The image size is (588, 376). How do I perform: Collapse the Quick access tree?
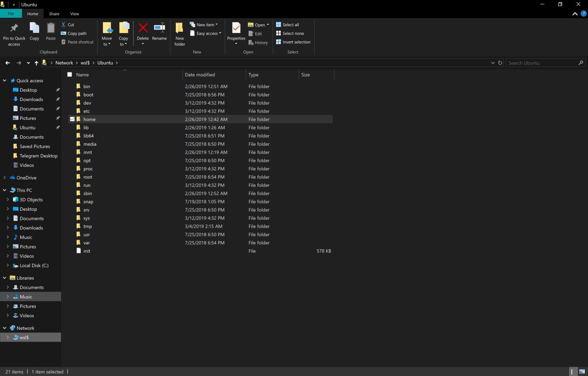5,81
